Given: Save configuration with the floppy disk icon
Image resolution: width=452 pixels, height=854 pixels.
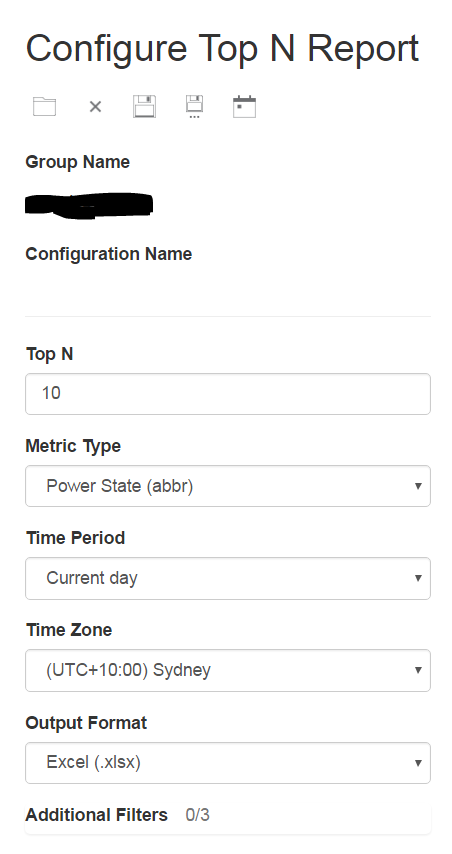Looking at the screenshot, I should [x=144, y=106].
